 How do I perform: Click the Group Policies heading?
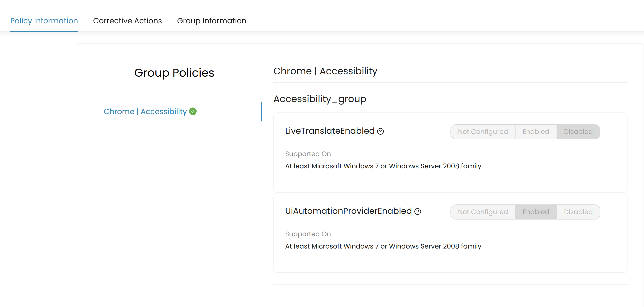pyautogui.click(x=174, y=73)
